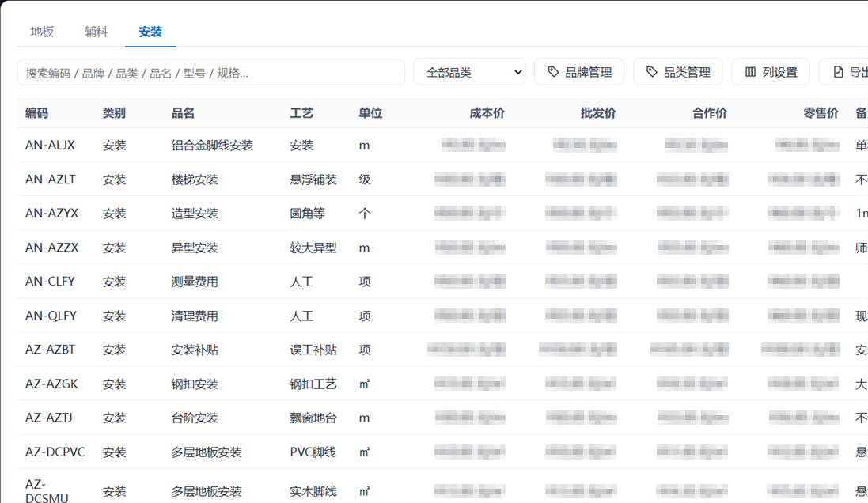Viewport: 868px width, 503px height.
Task: Select code AN-AZLT in the table
Action: [51, 180]
